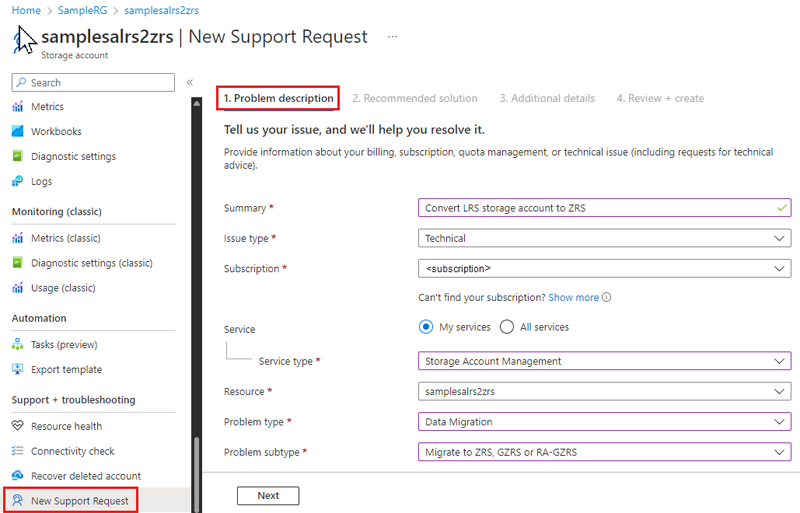Screen dimensions: 800x513
Task: Select Recover deleted account text
Action: point(86,476)
